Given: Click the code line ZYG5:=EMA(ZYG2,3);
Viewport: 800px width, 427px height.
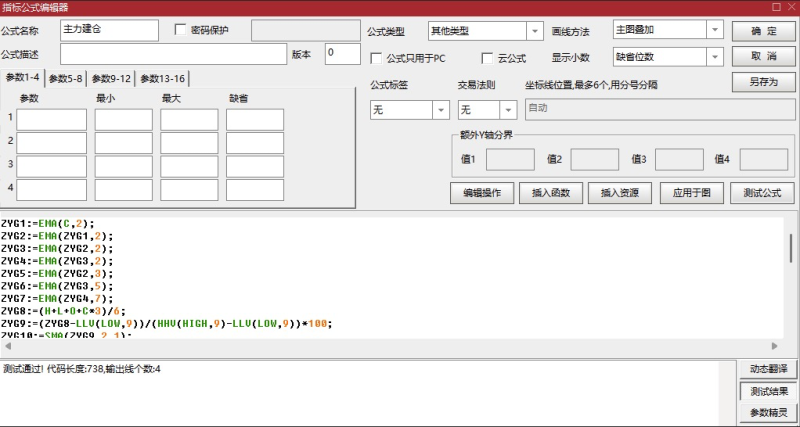Looking at the screenshot, I should tap(57, 273).
